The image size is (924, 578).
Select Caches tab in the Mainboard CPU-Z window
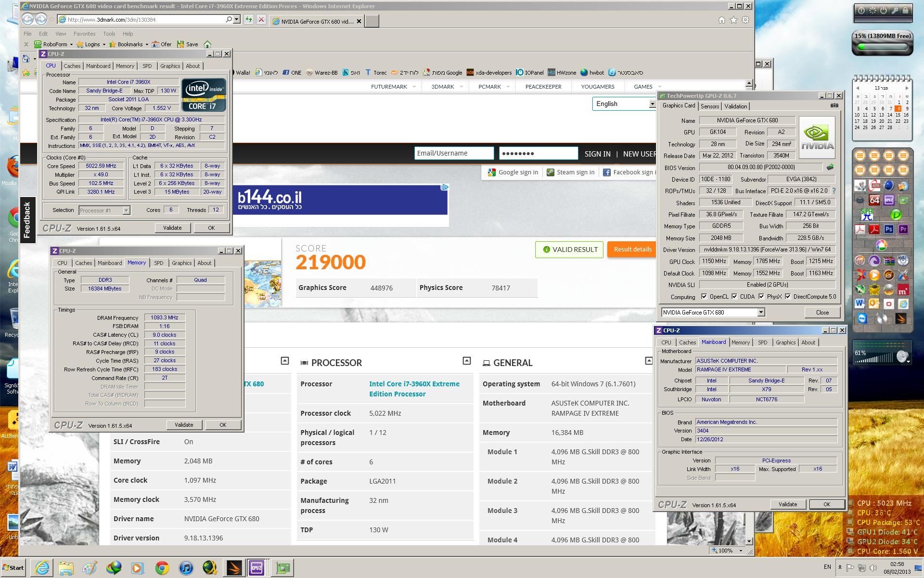tap(687, 342)
